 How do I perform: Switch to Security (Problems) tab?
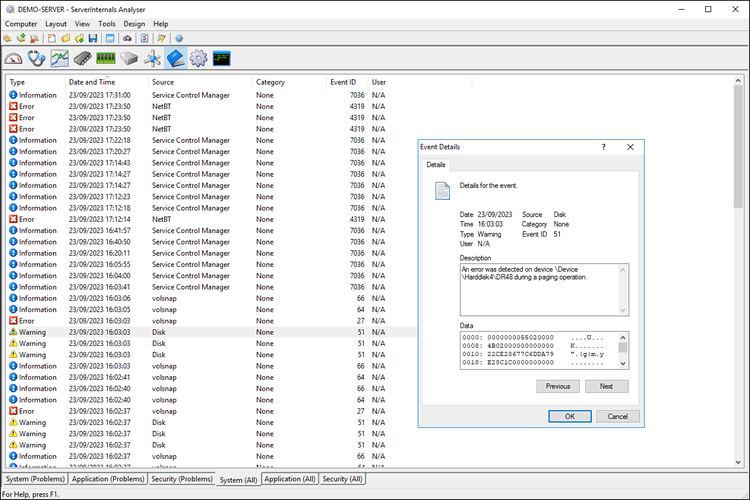point(182,479)
